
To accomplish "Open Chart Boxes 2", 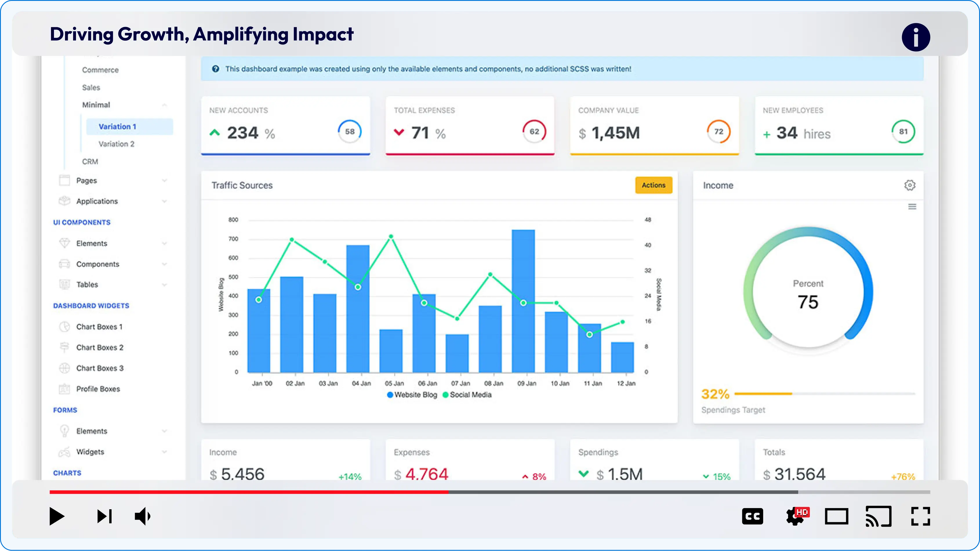I will coord(100,348).
